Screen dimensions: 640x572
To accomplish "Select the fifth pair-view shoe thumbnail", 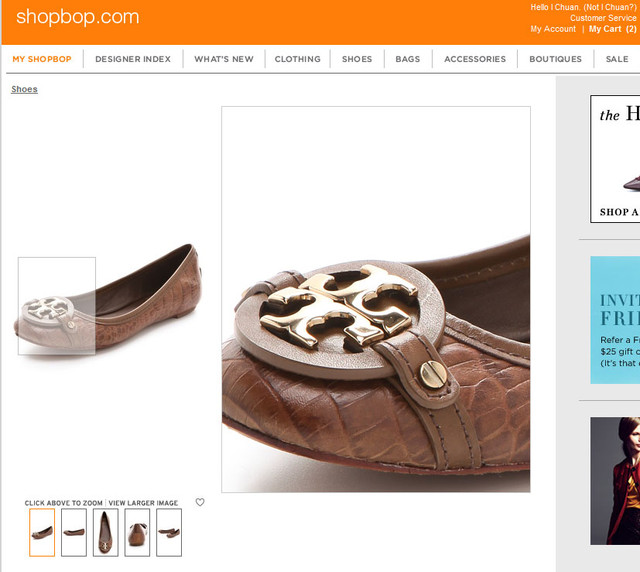I will tap(169, 532).
